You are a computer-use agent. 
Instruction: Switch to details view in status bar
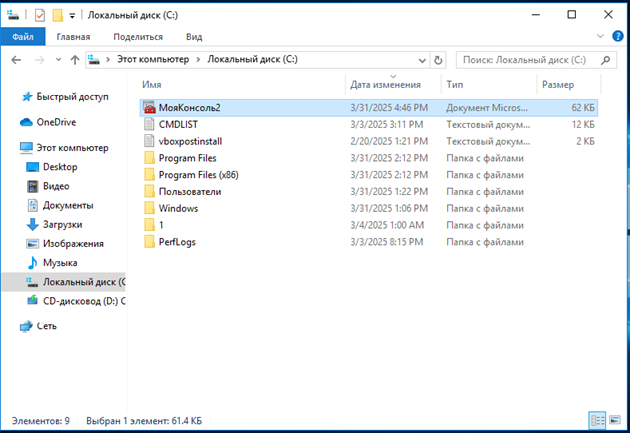597,421
